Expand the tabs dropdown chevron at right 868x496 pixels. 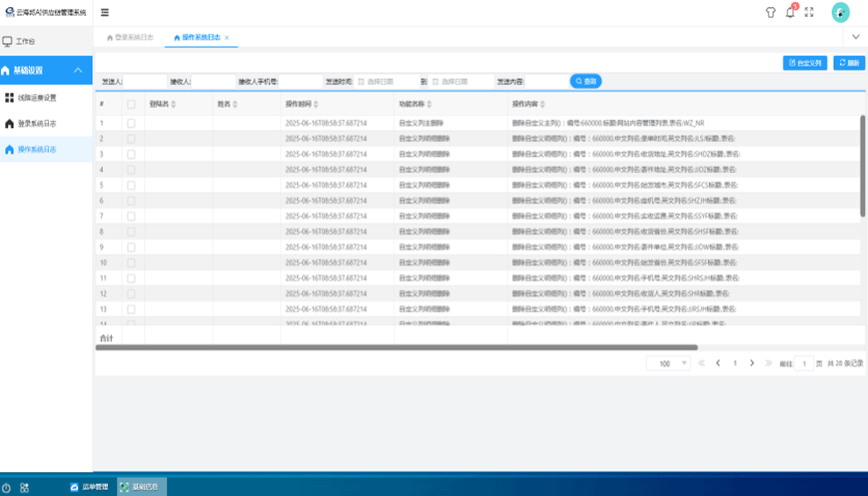click(856, 37)
